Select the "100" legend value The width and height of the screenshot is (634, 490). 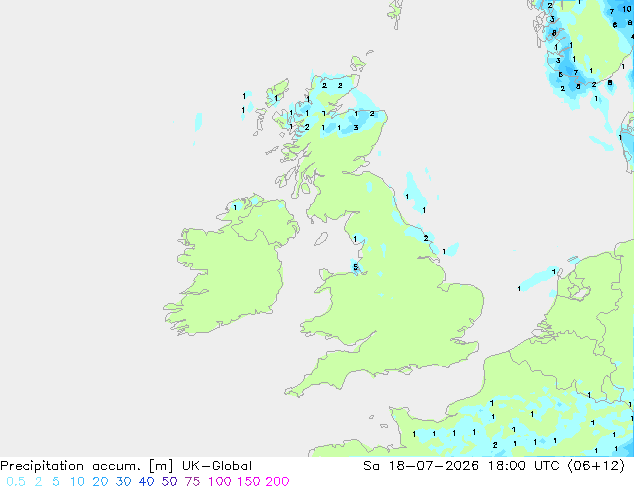[x=220, y=482]
